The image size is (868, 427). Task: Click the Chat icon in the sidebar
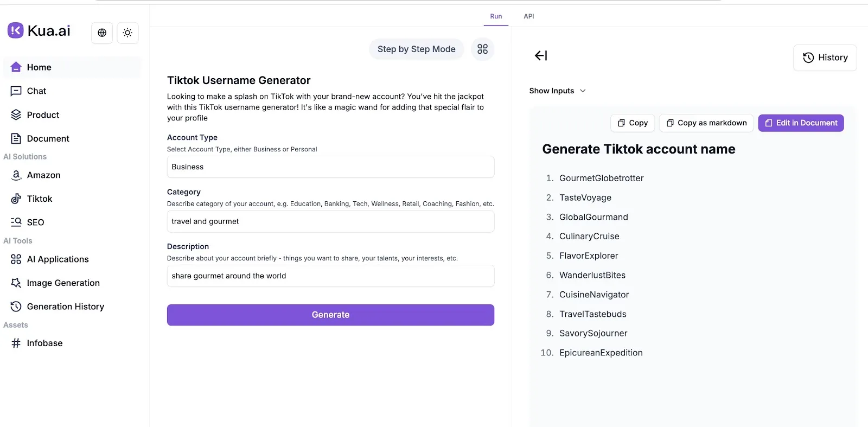coord(16,91)
